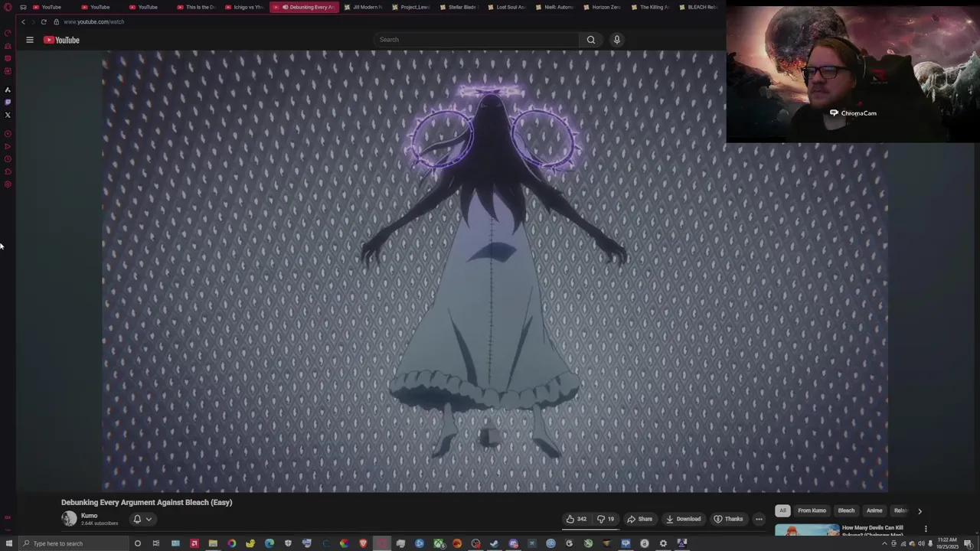Download the video using the Download button
980x551 pixels.
(x=683, y=519)
